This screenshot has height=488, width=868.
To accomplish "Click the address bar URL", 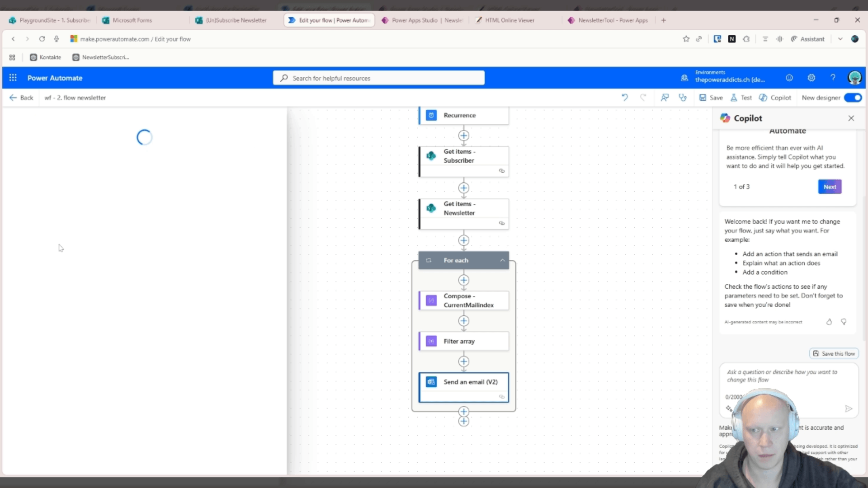I will tap(135, 39).
